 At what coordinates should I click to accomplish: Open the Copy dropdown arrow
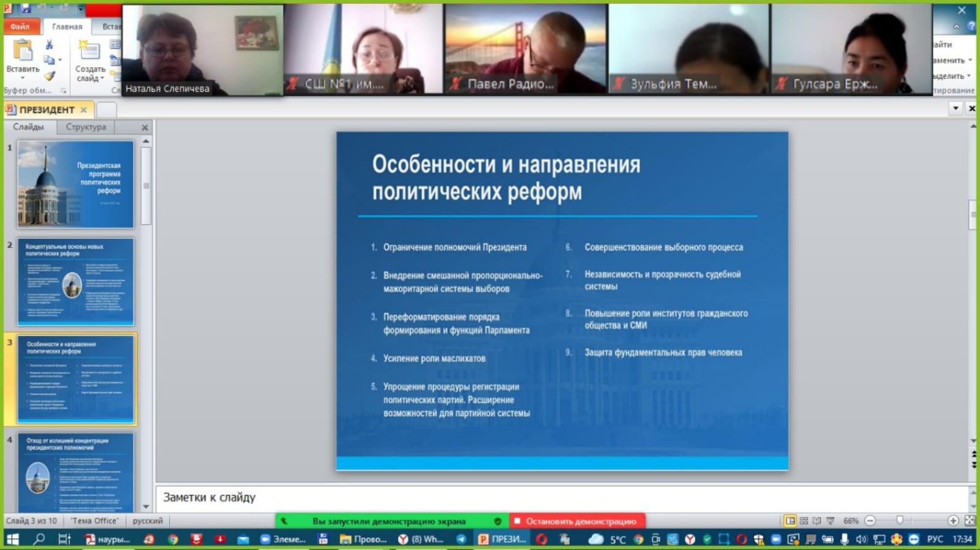point(59,60)
